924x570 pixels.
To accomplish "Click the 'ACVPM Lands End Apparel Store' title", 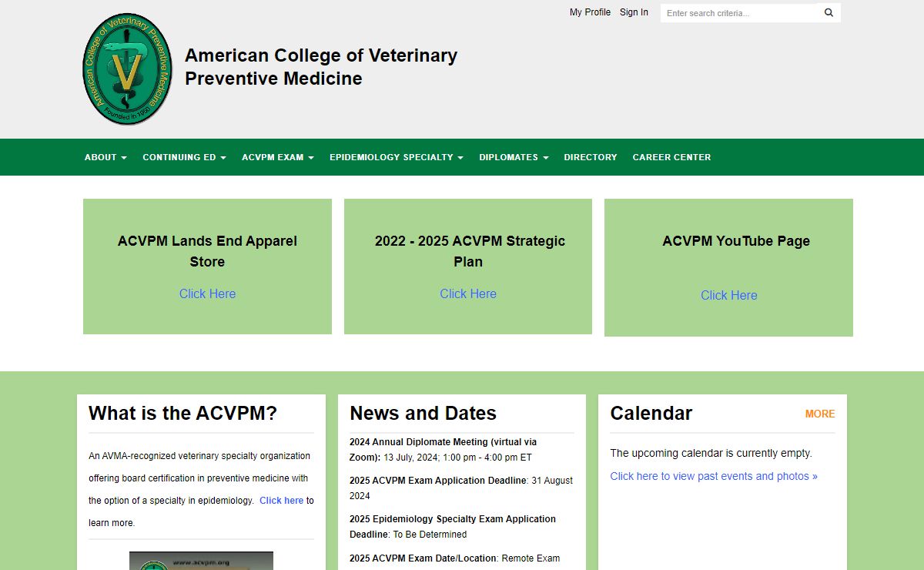I will pos(207,251).
